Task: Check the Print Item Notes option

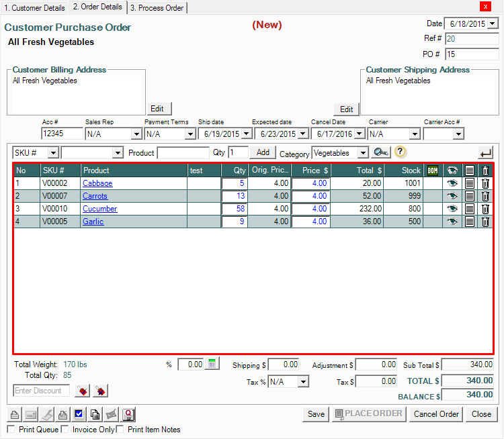Action: point(121,429)
